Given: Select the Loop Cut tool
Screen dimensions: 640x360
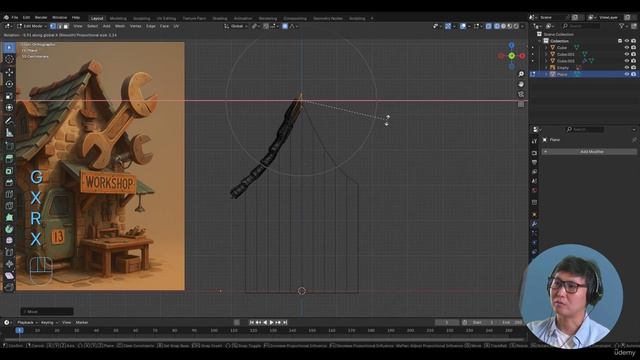Looking at the screenshot, I should point(9,194).
